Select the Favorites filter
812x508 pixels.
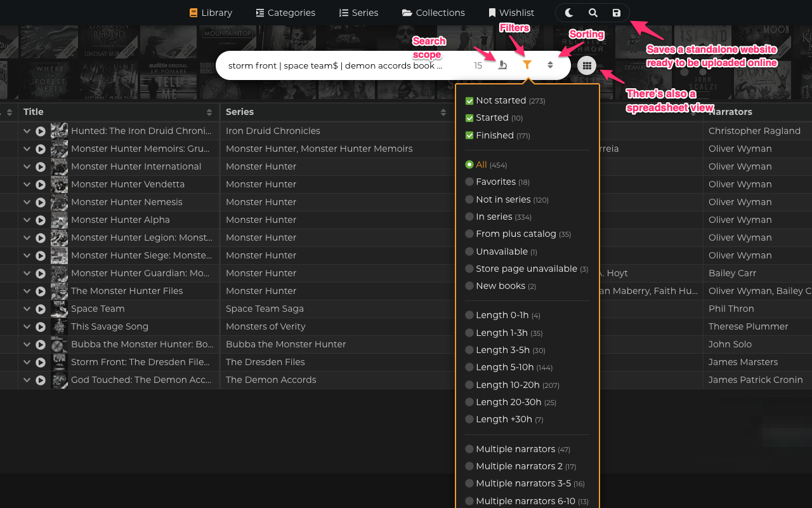pyautogui.click(x=469, y=182)
